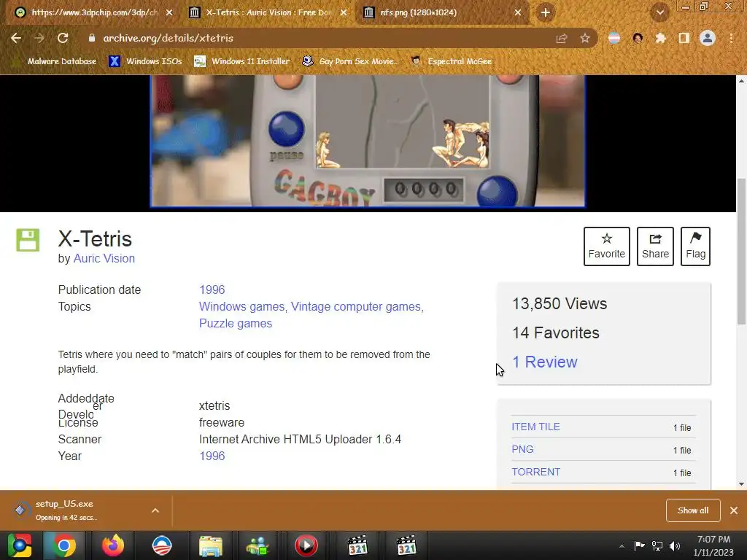
Task: Show hidden system tray icons
Action: click(622, 546)
